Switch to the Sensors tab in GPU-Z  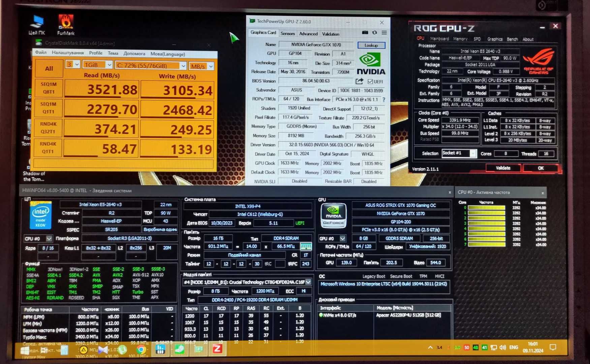(x=287, y=33)
